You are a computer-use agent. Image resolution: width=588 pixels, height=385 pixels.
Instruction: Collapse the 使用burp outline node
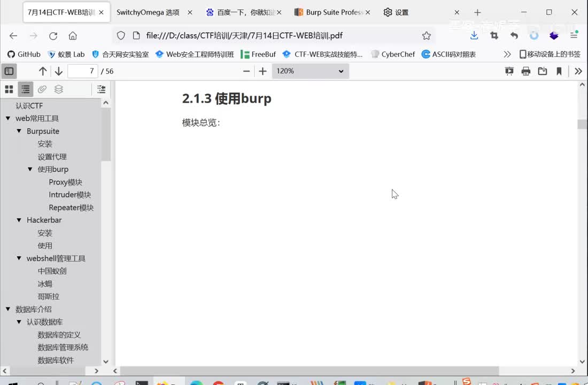(x=30, y=169)
